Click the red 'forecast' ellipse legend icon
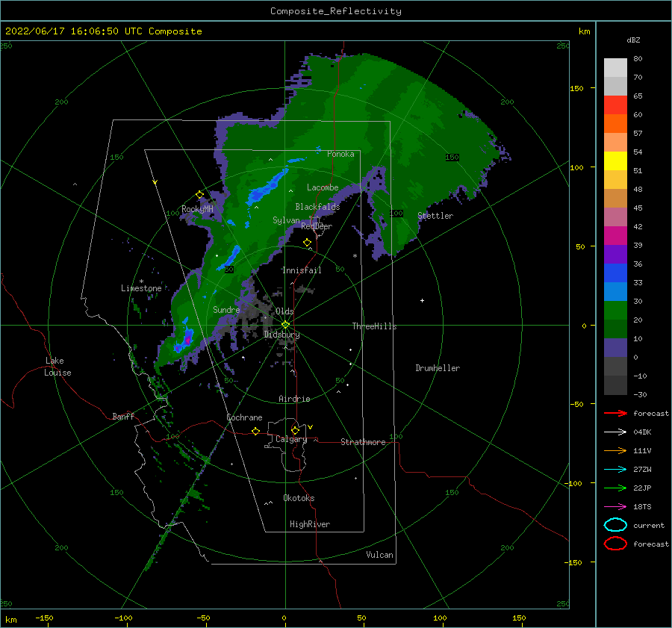672x628 pixels. 615,544
